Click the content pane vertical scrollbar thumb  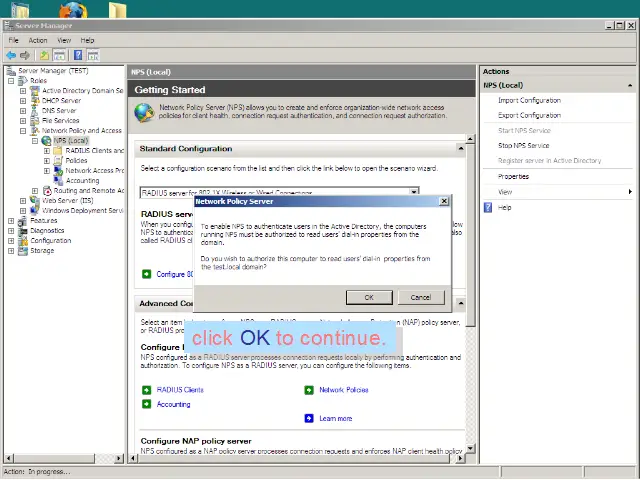(x=470, y=235)
